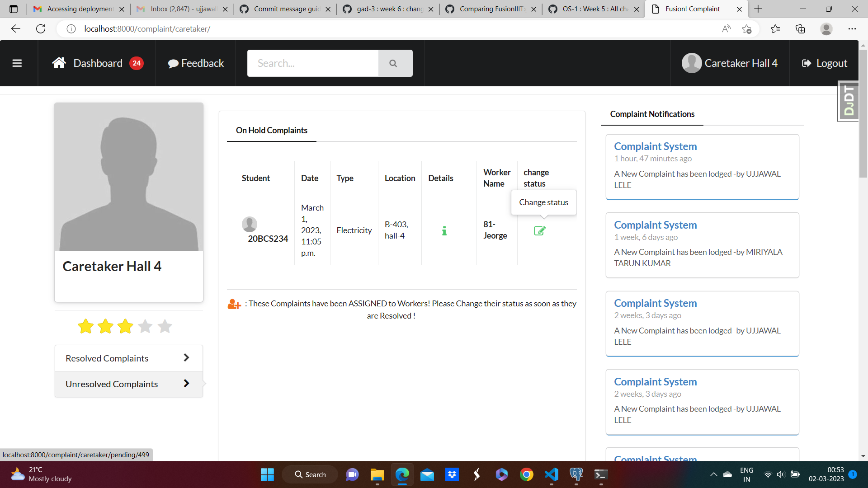This screenshot has width=868, height=488.
Task: Expand Resolved Complaints chevron
Action: 186,358
